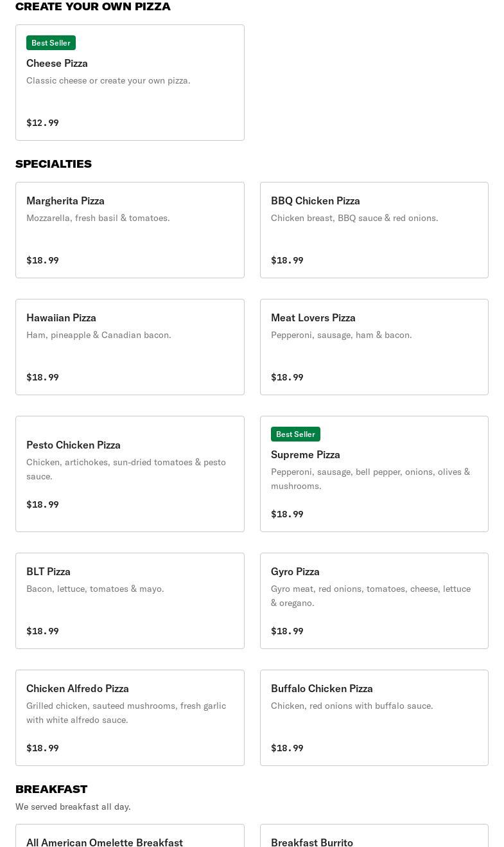This screenshot has width=504, height=847.
Task: Click the Specialties section heading
Action: point(53,164)
